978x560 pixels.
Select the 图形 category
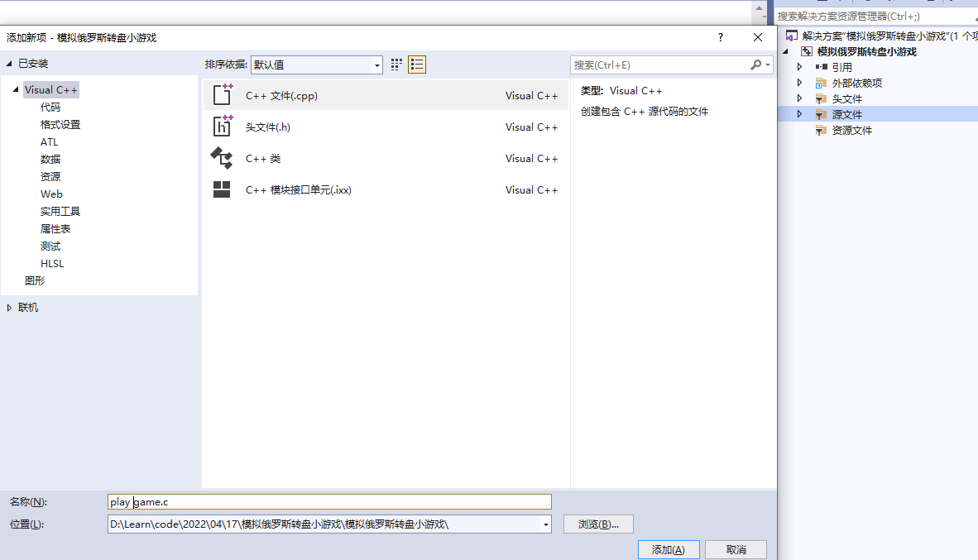tap(35, 280)
